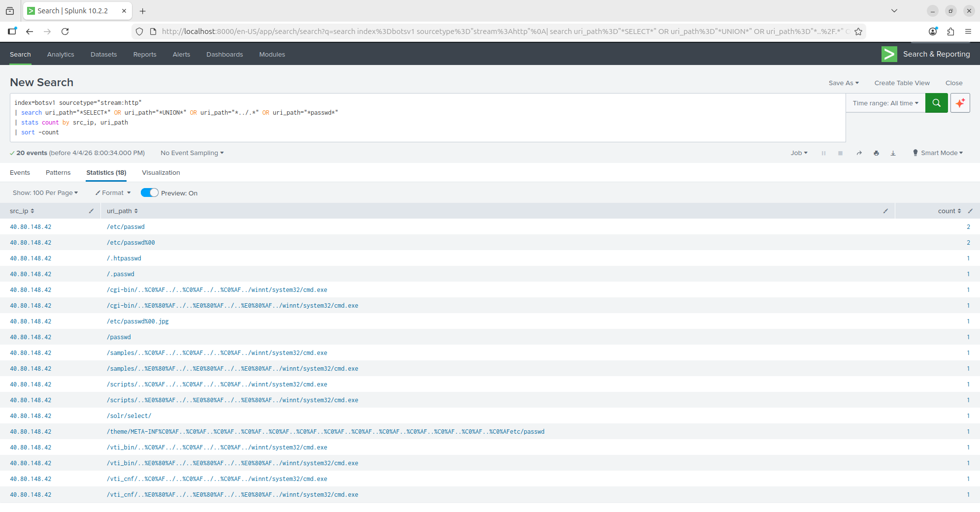The width and height of the screenshot is (980, 512).
Task: Click the Search & Reporting app label
Action: click(937, 54)
